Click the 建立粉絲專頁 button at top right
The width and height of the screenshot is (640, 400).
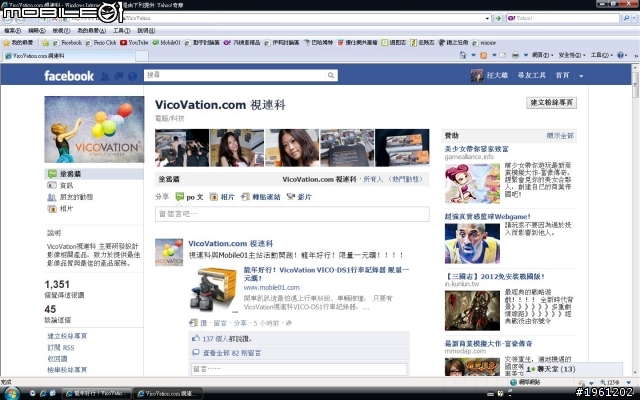tap(551, 102)
